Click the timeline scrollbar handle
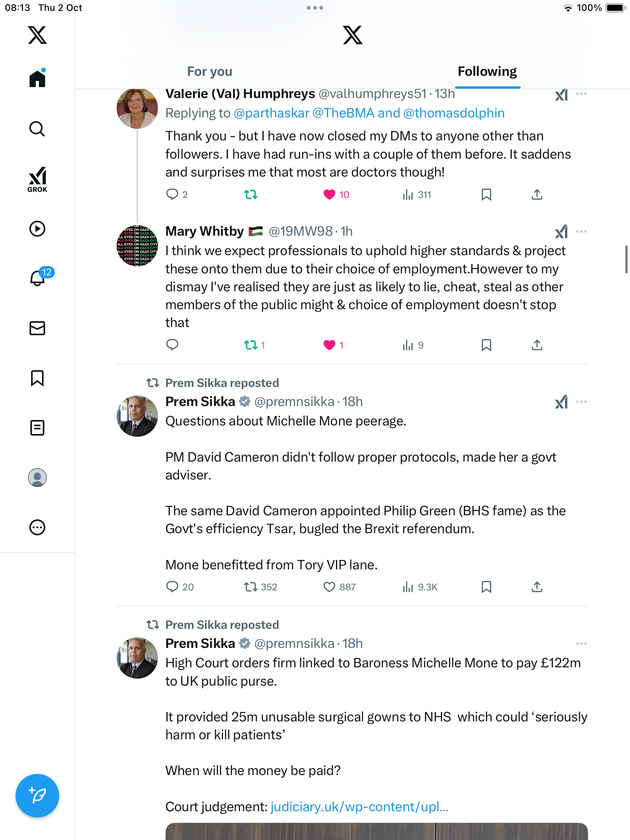Screen dimensions: 630x840 626,259
